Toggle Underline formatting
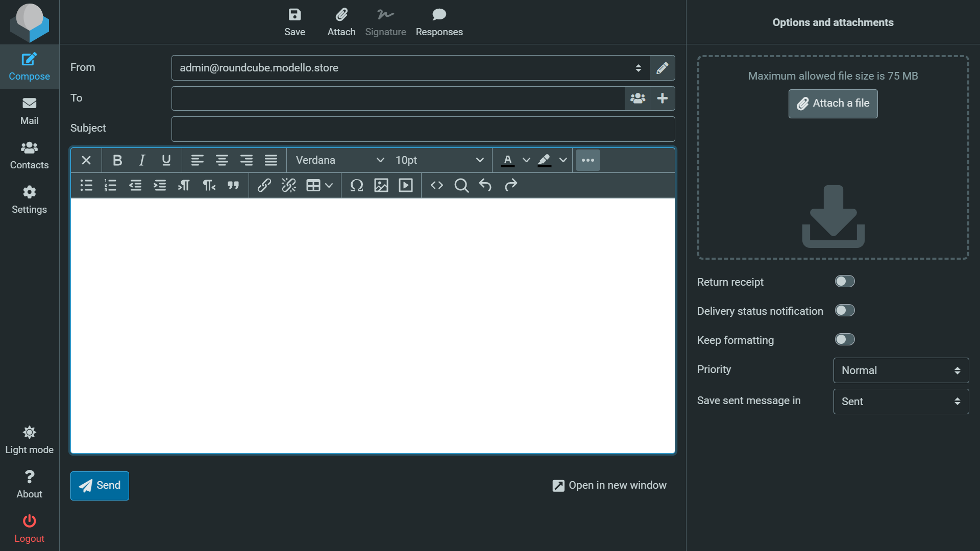This screenshot has height=551, width=980. pyautogui.click(x=166, y=160)
